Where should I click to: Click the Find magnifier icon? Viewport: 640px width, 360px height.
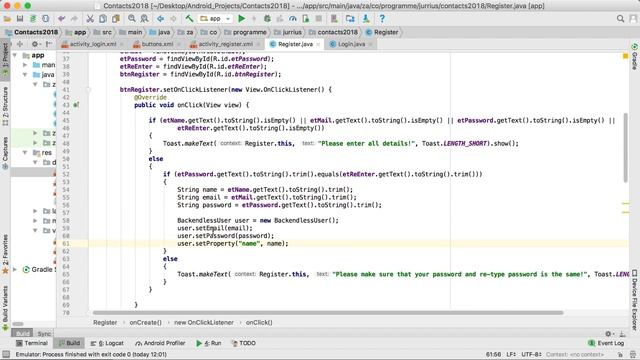tap(132, 19)
